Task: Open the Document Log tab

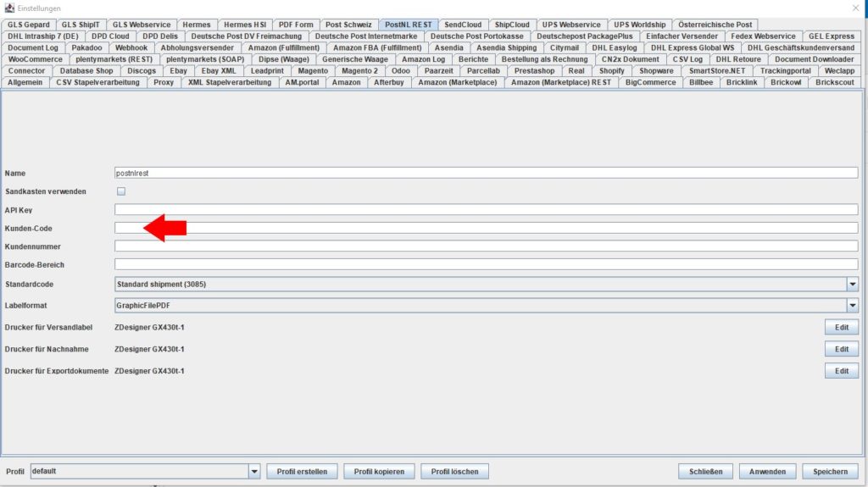Action: [33, 47]
